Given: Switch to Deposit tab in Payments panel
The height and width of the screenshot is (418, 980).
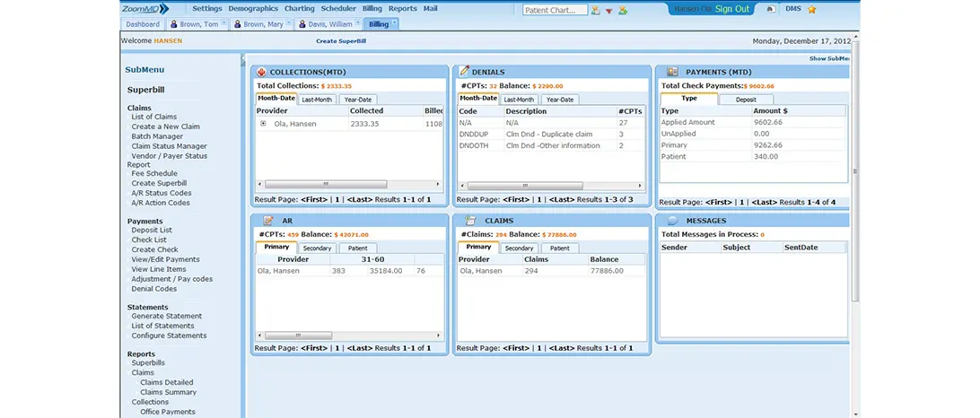Looking at the screenshot, I should click(x=746, y=100).
